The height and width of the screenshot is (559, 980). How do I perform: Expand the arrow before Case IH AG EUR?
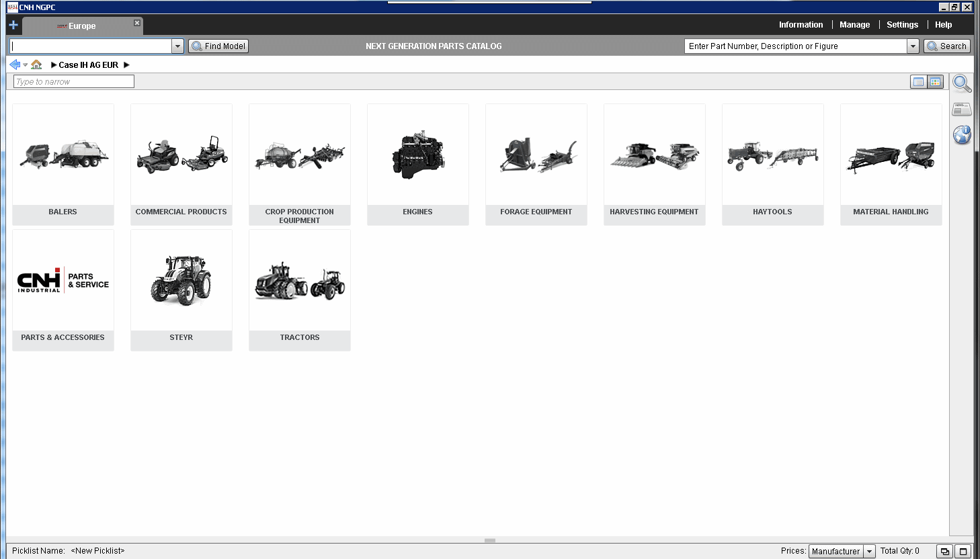[x=54, y=65]
